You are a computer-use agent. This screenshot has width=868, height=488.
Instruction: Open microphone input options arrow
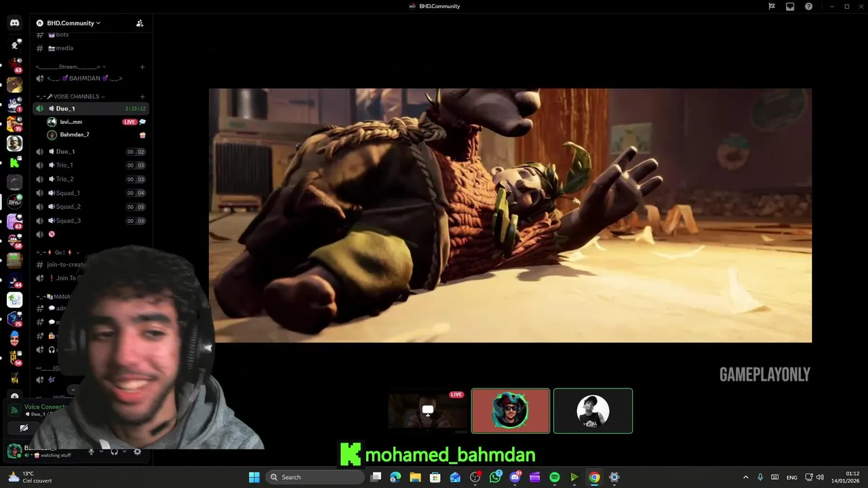[101, 451]
